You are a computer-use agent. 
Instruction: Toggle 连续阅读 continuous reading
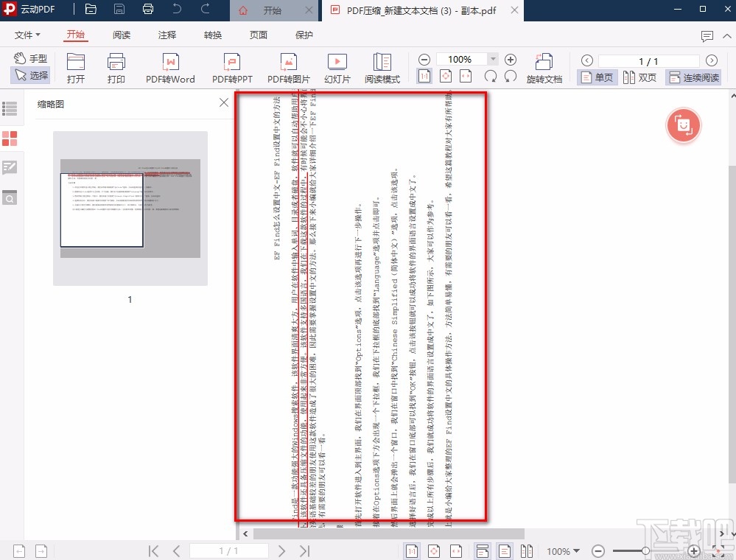[694, 77]
